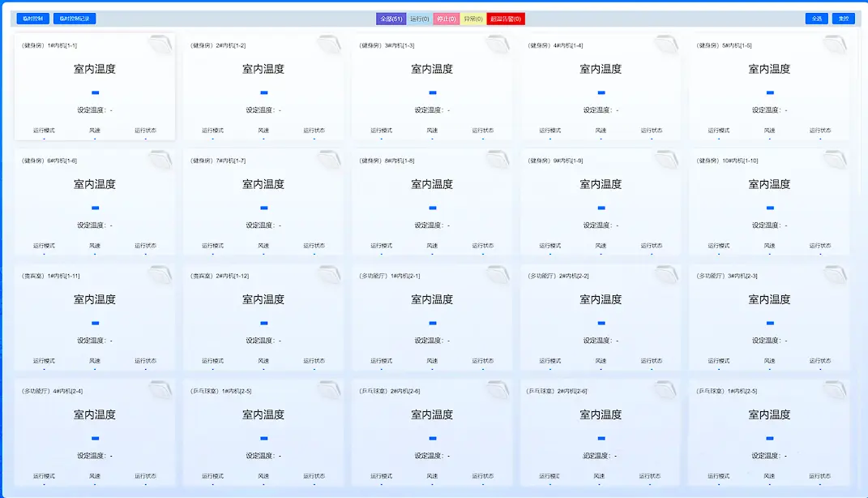868x498 pixels.
Task: Click AC unit icon on 多功能厅 1#内机[2-1] card
Action: [498, 275]
